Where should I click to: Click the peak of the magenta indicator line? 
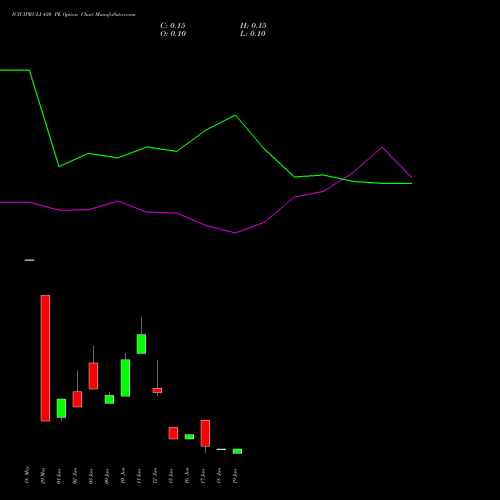382,147
